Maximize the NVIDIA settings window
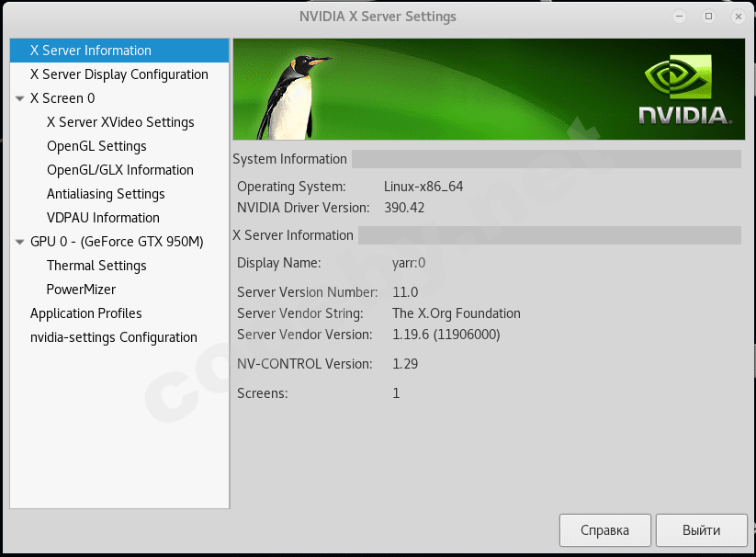Screen dimensions: 756x557 pyautogui.click(x=708, y=17)
